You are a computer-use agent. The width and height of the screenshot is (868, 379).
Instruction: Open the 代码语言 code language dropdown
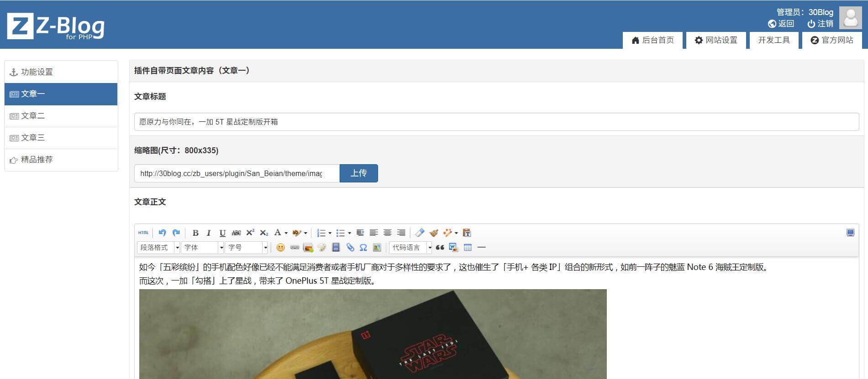411,247
